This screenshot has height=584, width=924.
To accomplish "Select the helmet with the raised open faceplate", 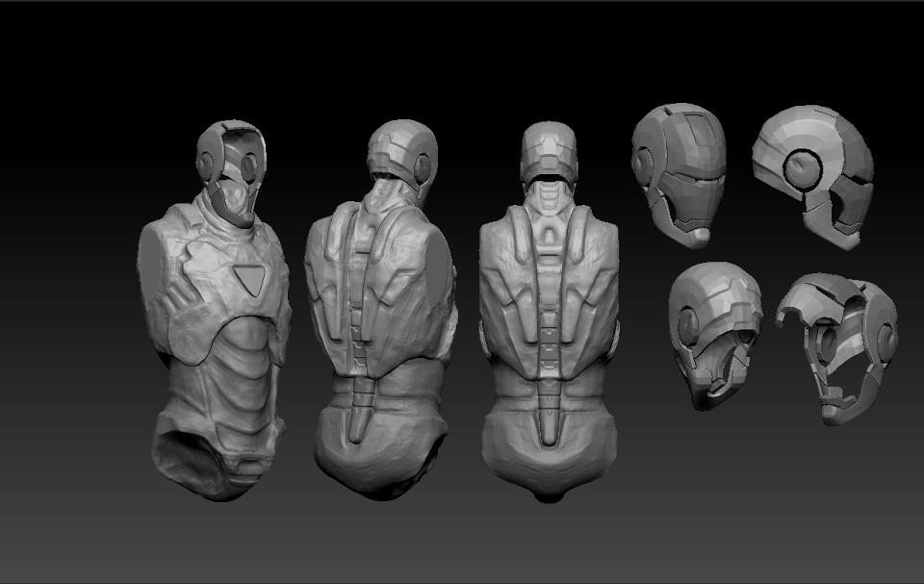I will (836, 347).
